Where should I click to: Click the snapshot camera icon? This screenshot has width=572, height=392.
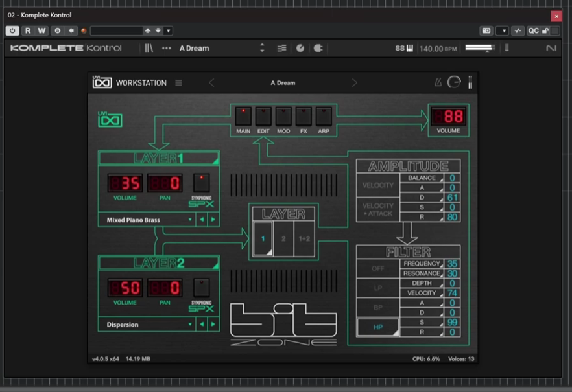[486, 30]
